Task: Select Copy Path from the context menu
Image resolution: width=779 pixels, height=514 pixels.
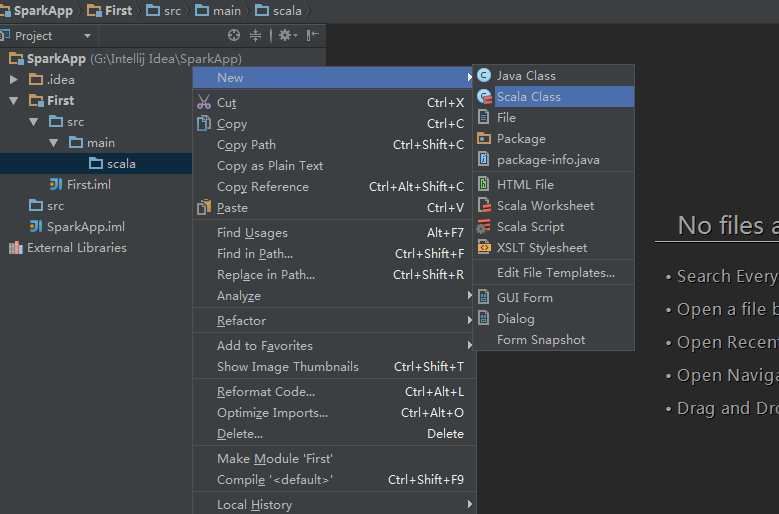Action: [334, 145]
